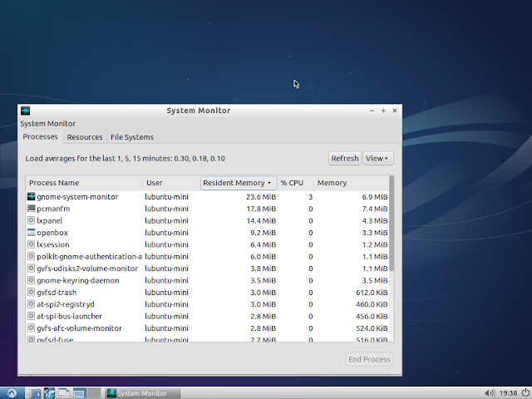Switch to the File Systems tab
Screen dimensions: 532x399
132,137
